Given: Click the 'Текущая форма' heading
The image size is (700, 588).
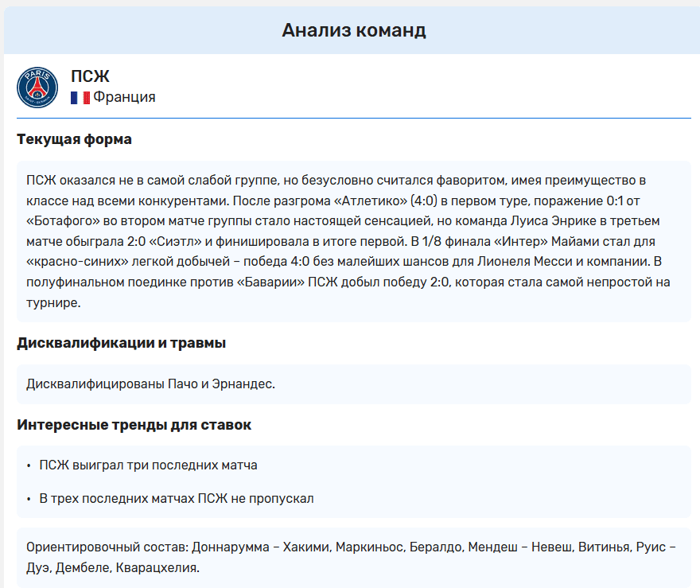Looking at the screenshot, I should coord(74,139).
